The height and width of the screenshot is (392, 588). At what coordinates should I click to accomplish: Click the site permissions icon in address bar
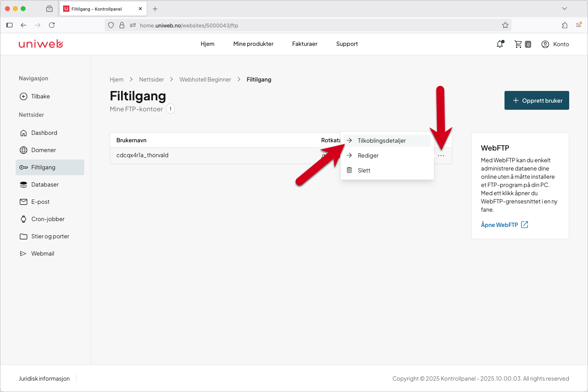133,25
